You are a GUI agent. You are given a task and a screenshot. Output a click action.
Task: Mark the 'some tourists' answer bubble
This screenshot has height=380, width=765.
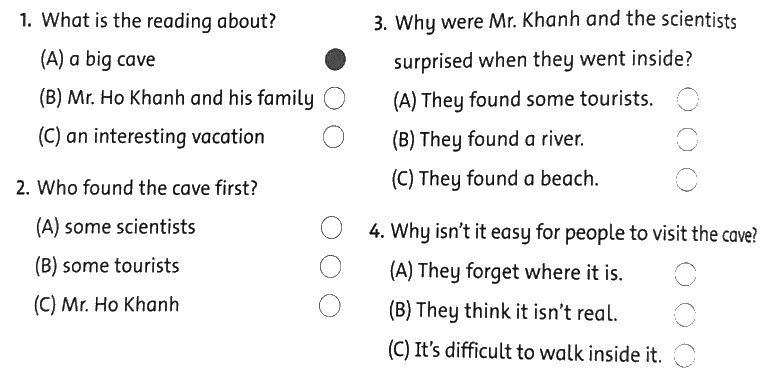(x=330, y=267)
